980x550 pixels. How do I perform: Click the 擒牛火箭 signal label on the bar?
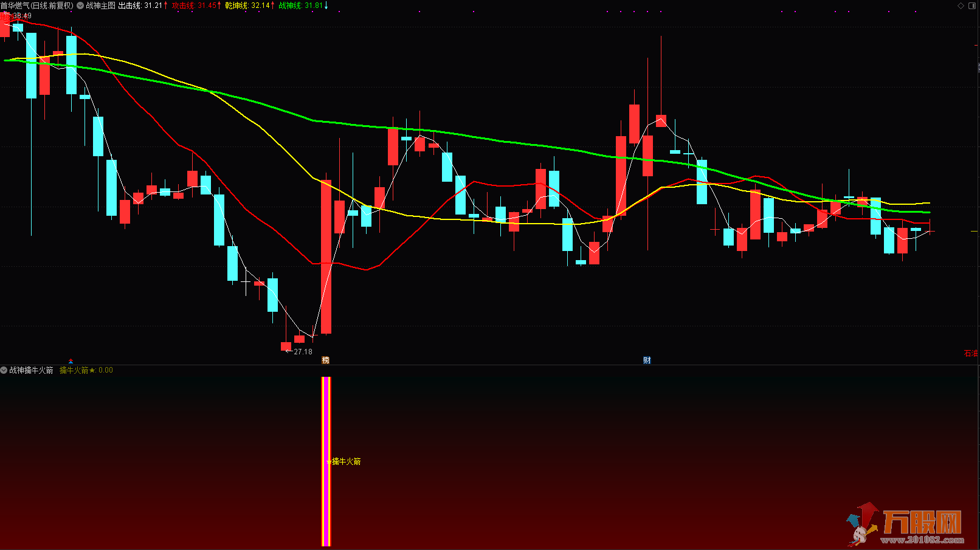click(x=346, y=462)
